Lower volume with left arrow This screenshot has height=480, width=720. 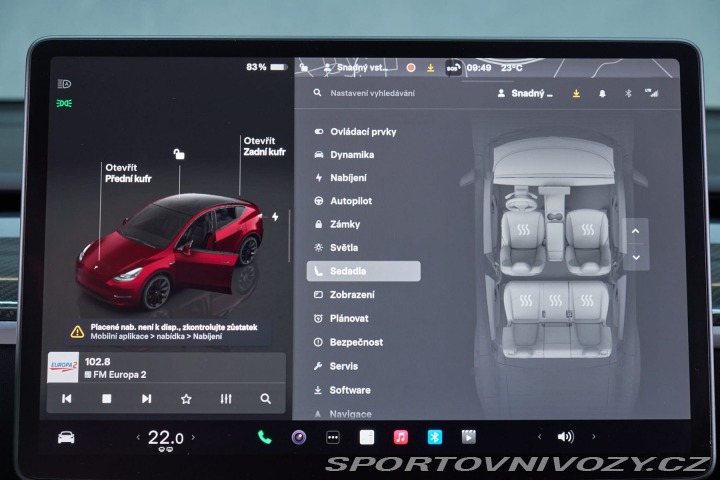click(x=540, y=436)
